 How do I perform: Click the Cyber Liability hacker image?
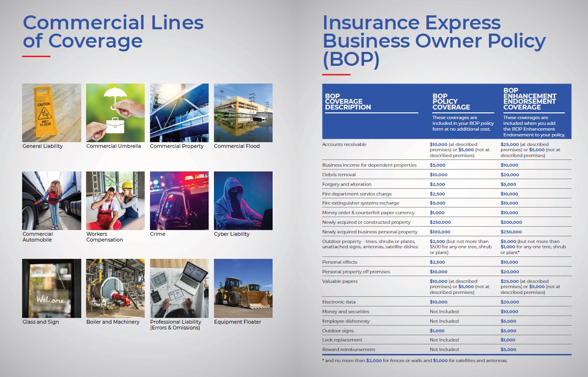pyautogui.click(x=243, y=201)
